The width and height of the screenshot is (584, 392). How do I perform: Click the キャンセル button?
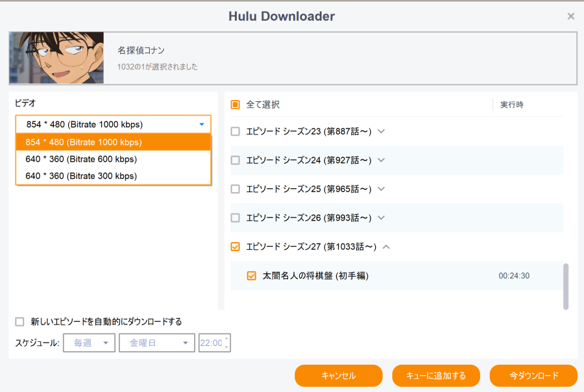click(x=339, y=376)
